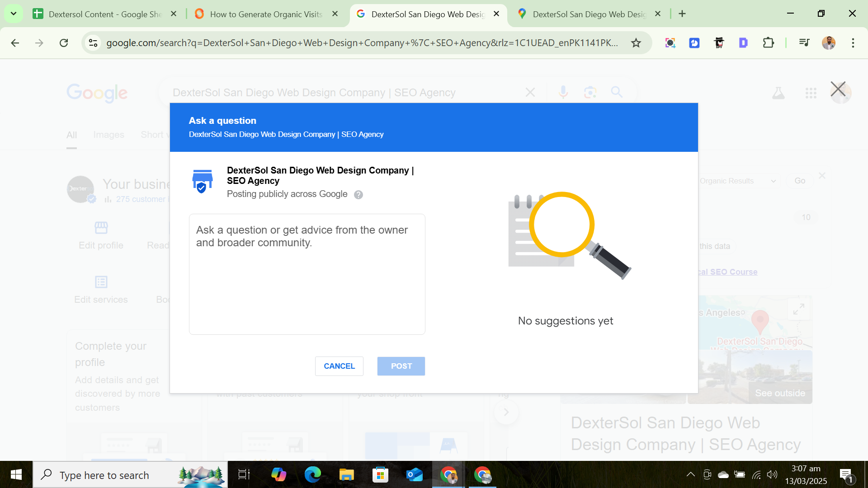Close the How to Generate Organic Visits tab
This screenshot has width=868, height=488.
point(335,14)
